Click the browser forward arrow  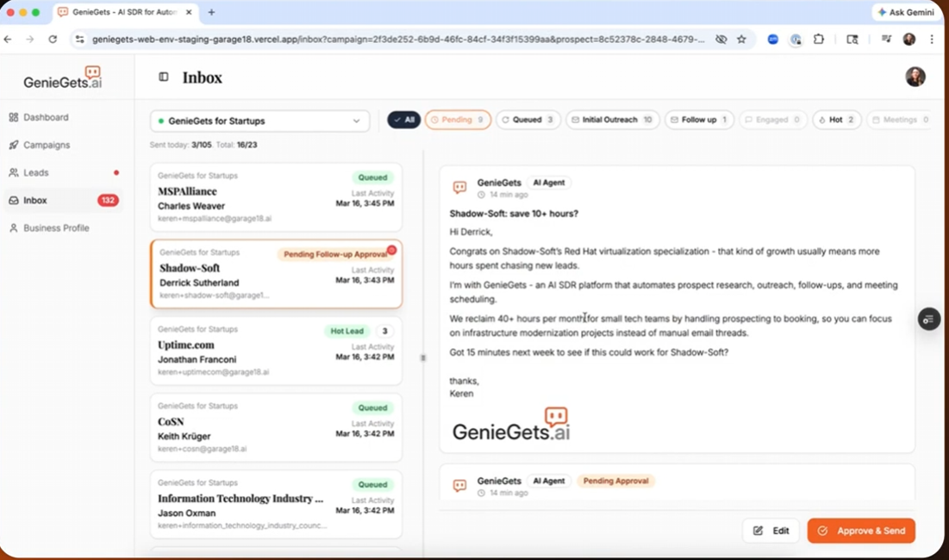29,40
